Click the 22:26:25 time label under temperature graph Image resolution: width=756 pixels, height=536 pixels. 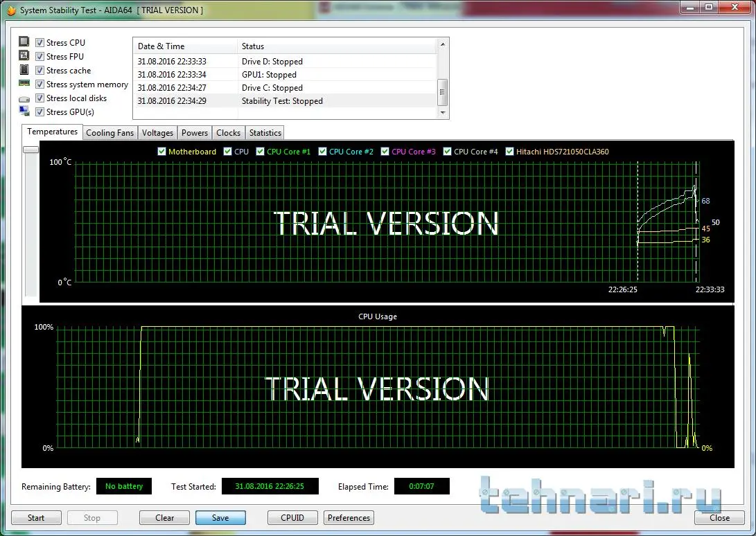pyautogui.click(x=622, y=289)
